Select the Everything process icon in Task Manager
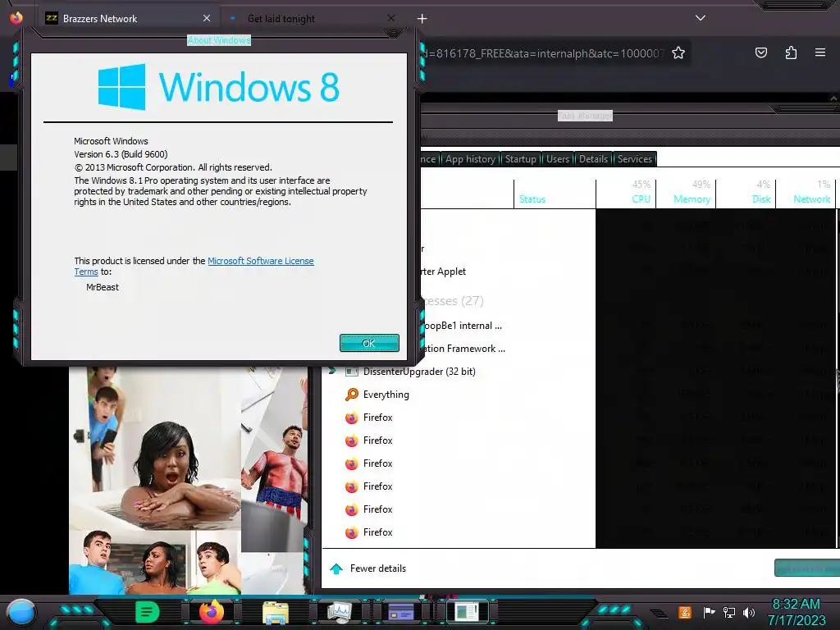The width and height of the screenshot is (840, 630). 351,395
